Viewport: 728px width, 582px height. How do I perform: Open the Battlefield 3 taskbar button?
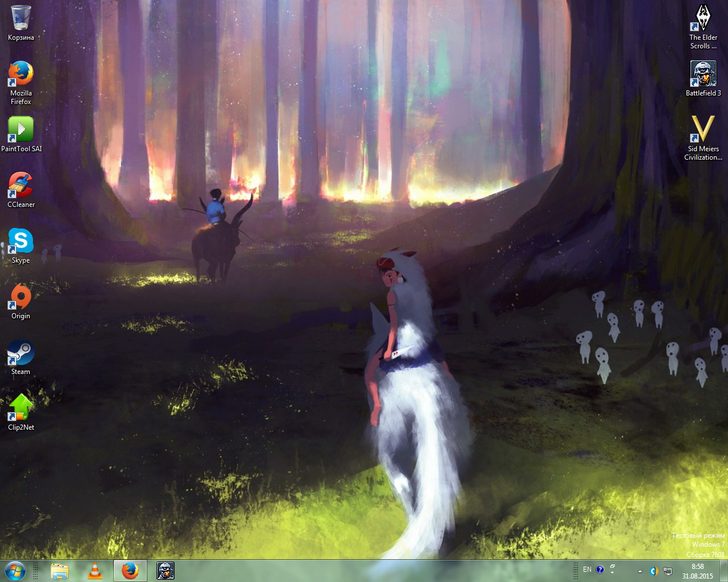pos(166,571)
